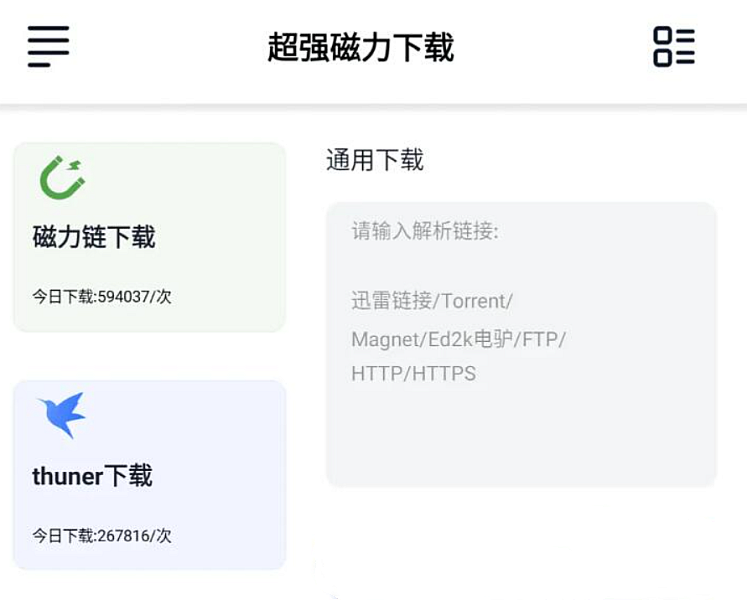Open thuner下载 by its title text
747x600 pixels.
tap(92, 476)
